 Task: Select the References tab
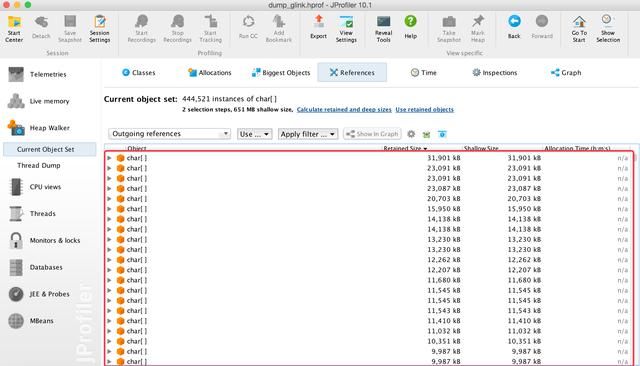(352, 73)
